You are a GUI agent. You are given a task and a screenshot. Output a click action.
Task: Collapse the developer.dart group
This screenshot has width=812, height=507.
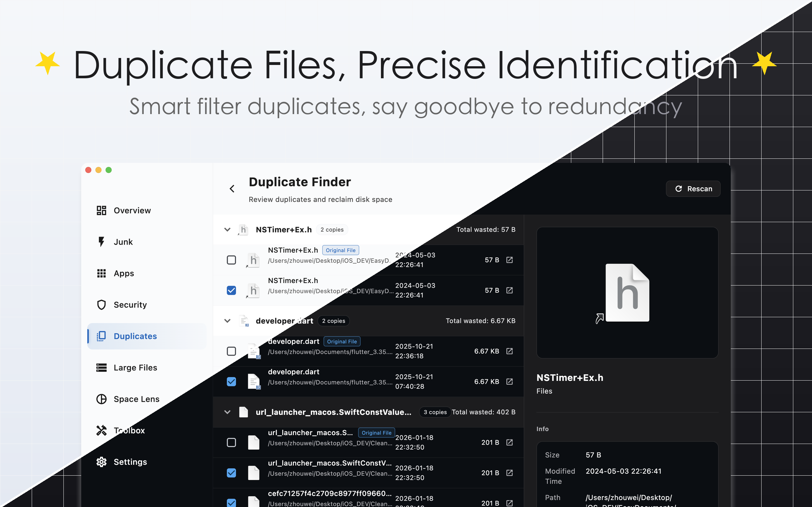(227, 321)
